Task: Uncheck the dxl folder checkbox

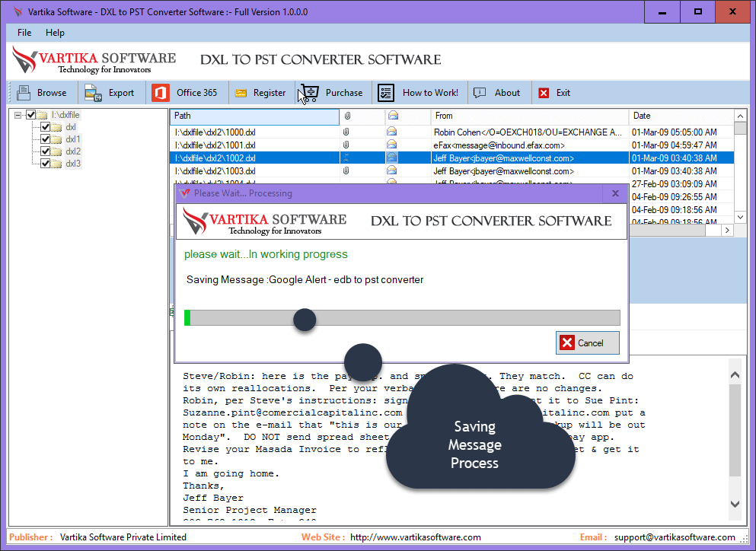Action: 46,127
